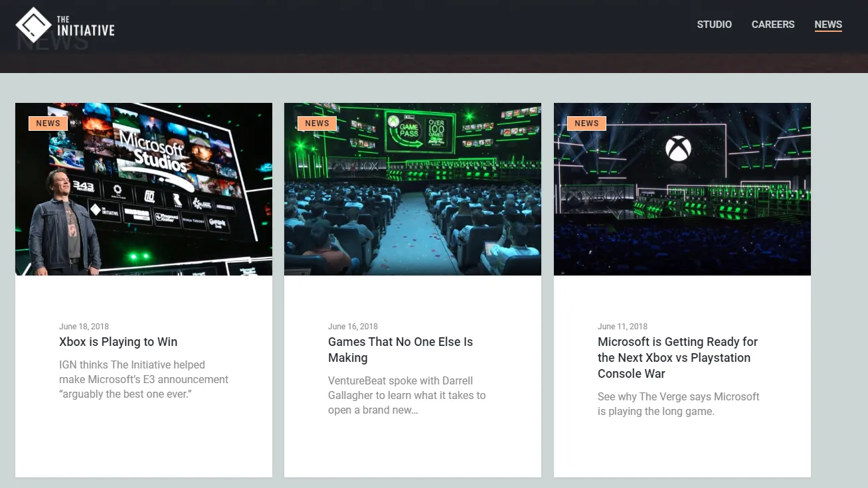Screen dimensions: 868x488
Task: Go to the Careers page
Action: tap(773, 25)
